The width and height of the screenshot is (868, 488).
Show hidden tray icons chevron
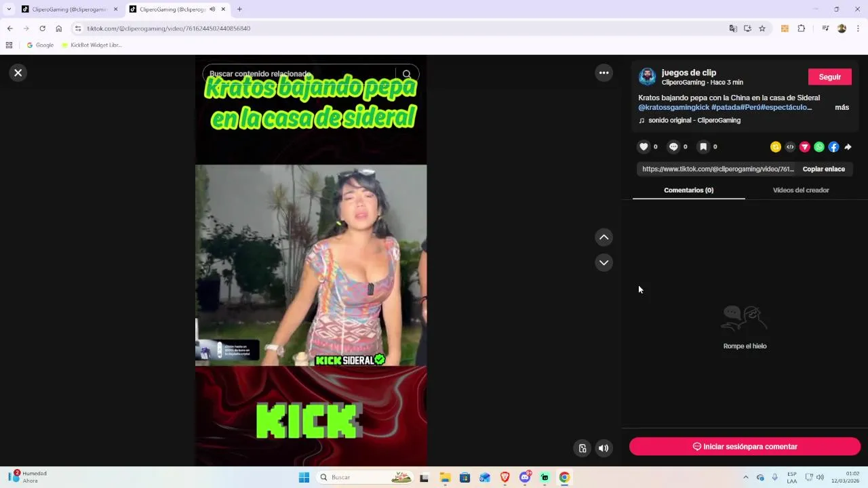pos(746,477)
